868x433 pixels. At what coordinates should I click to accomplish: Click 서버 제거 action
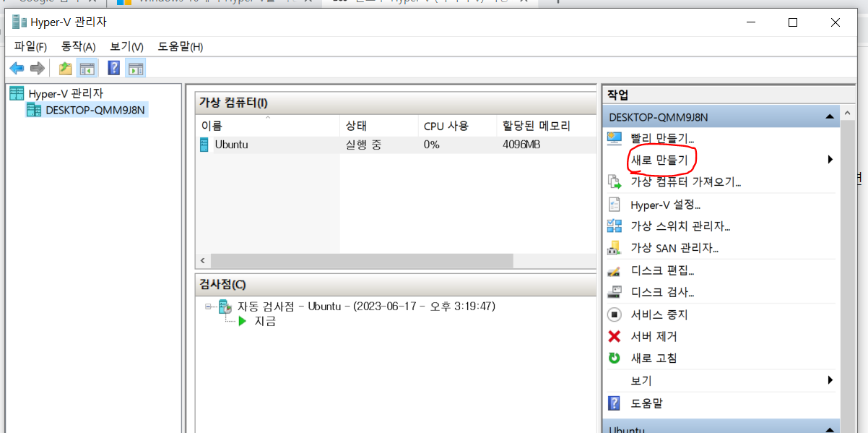[x=654, y=336]
